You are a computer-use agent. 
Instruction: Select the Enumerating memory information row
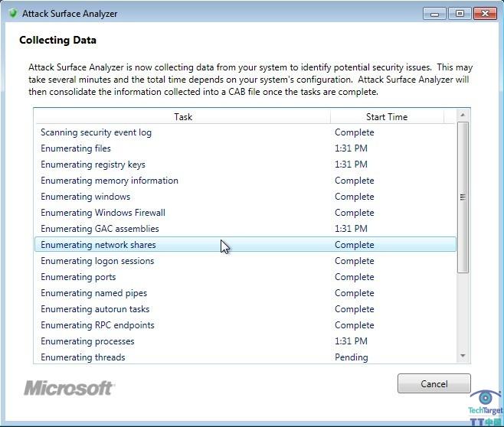(x=245, y=181)
